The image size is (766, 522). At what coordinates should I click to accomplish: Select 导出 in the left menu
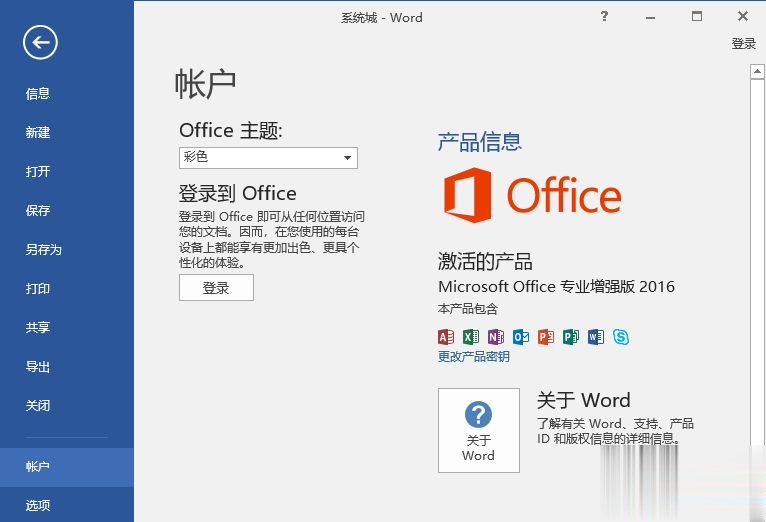coord(38,367)
